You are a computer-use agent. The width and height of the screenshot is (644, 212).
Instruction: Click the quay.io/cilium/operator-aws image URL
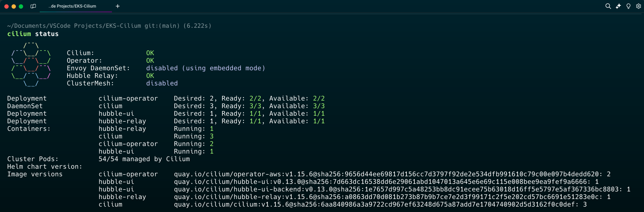click(x=386, y=174)
